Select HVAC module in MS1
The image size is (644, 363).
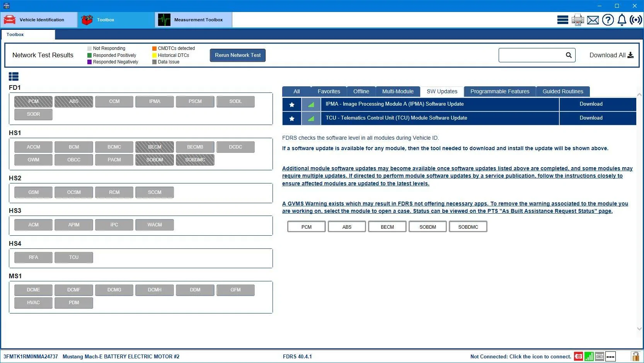tap(33, 303)
